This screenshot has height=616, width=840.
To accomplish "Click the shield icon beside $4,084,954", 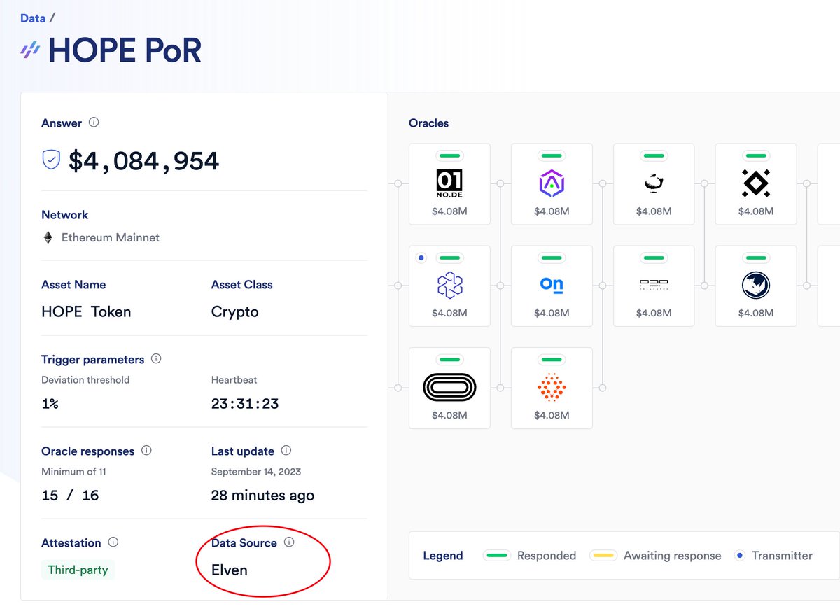I will click(51, 161).
